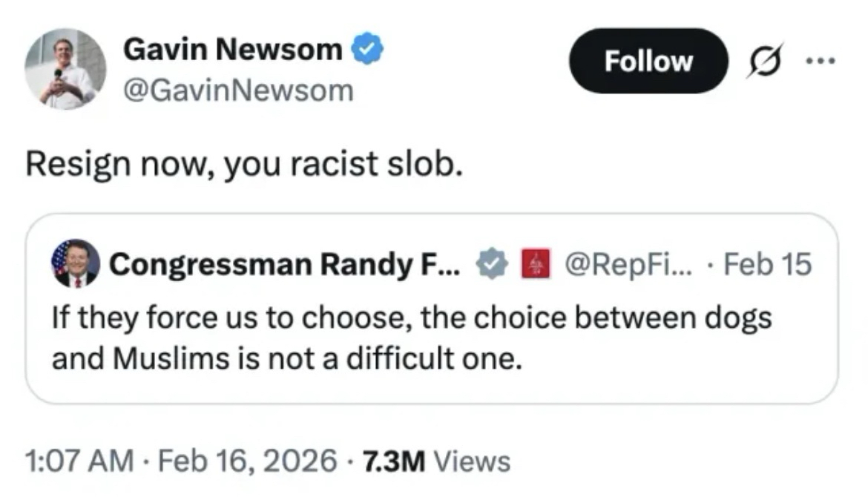Click the Gavin Newsom display name
The image size is (868, 497).
[x=232, y=50]
